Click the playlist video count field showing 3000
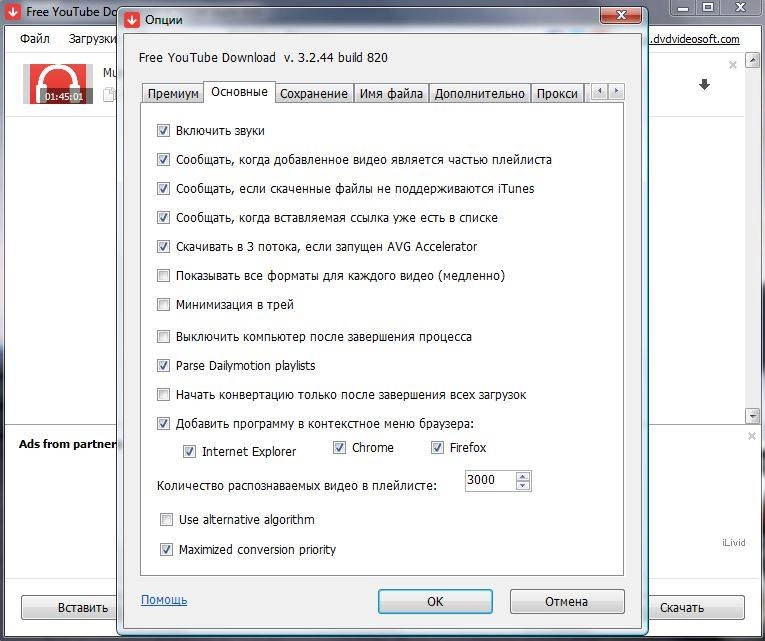765x641 pixels. coord(490,481)
